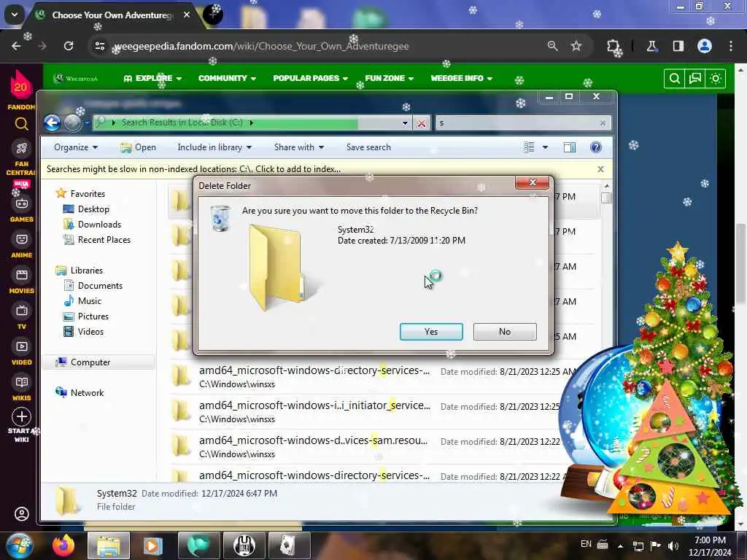Click the Open button in Explorer toolbar
The height and width of the screenshot is (560, 747).
138,147
